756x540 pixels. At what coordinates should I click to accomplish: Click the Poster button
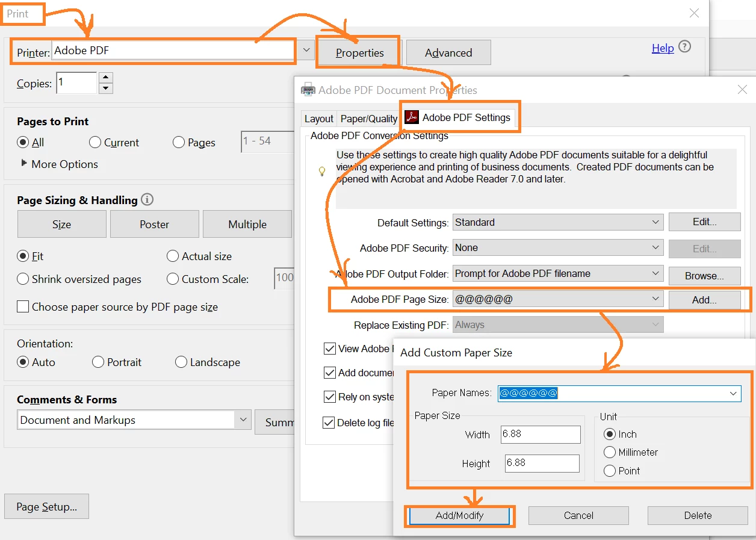click(155, 224)
